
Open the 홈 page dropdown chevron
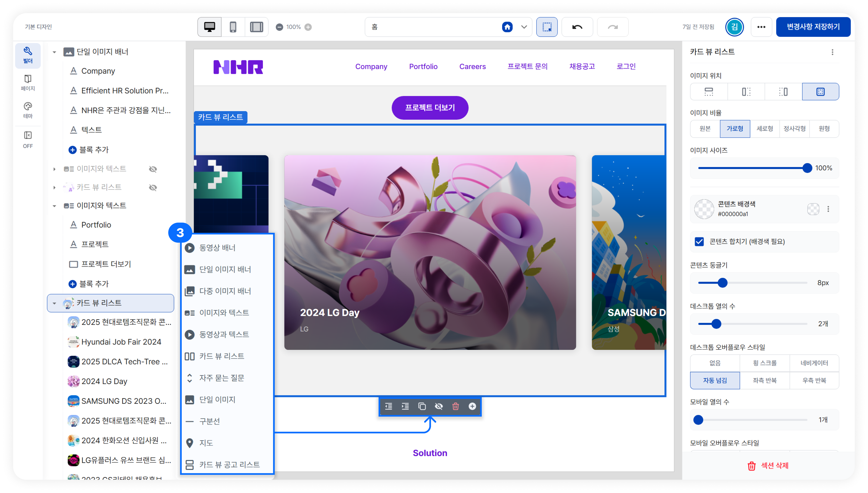pyautogui.click(x=524, y=27)
